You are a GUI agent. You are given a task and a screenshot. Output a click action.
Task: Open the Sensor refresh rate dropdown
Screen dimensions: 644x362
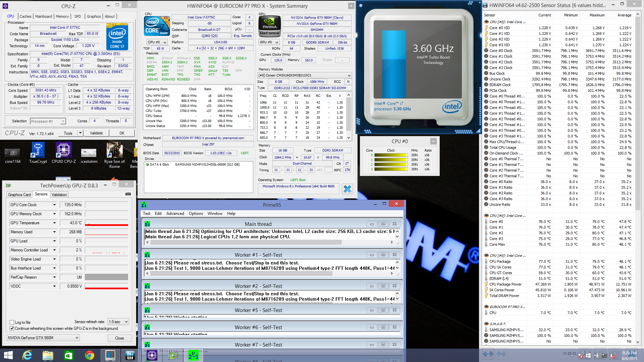[x=118, y=322]
